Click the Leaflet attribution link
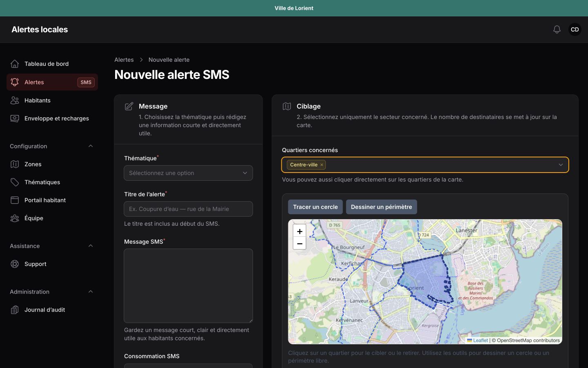The image size is (588, 368). coord(480,340)
